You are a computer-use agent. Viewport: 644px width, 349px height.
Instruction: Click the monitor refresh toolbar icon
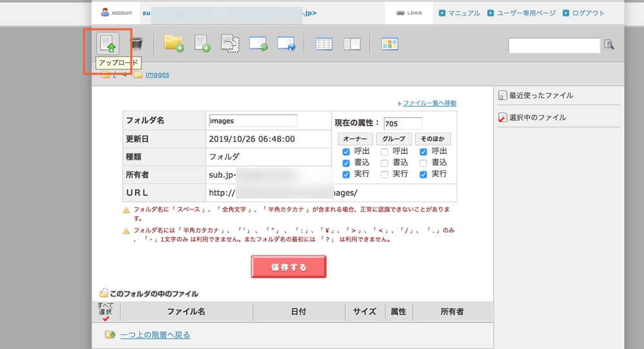[258, 44]
